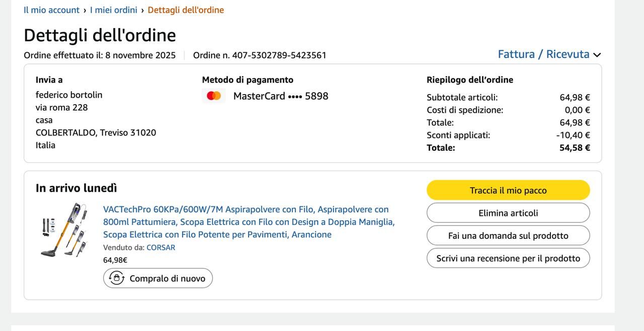
Task: Click the In arrivo lunedì heading
Action: click(x=76, y=188)
